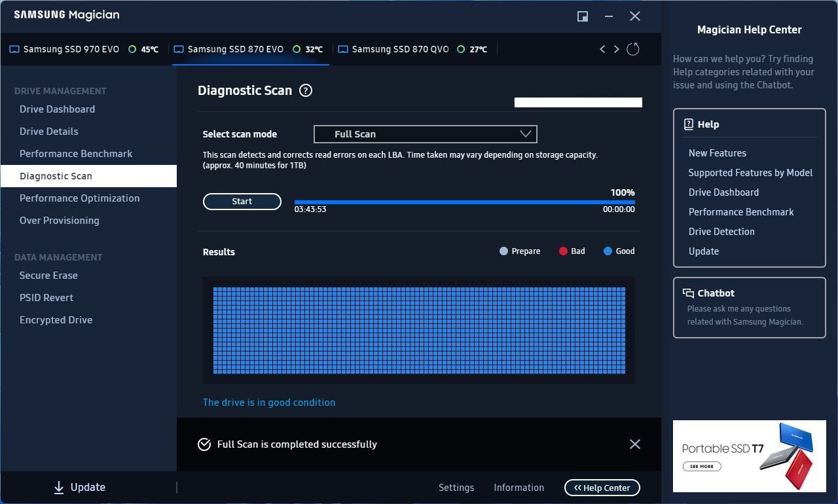Open Drive Dashboard help link
This screenshot has height=504, width=838.
point(723,192)
